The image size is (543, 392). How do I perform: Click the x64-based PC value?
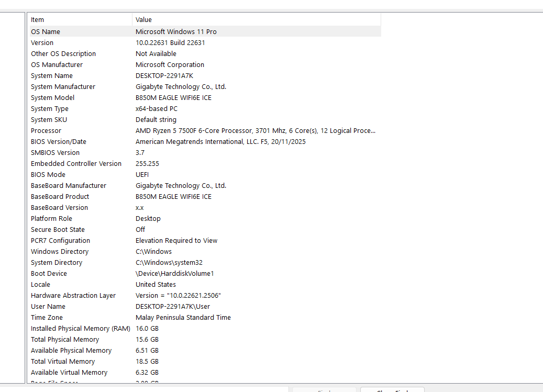click(157, 109)
